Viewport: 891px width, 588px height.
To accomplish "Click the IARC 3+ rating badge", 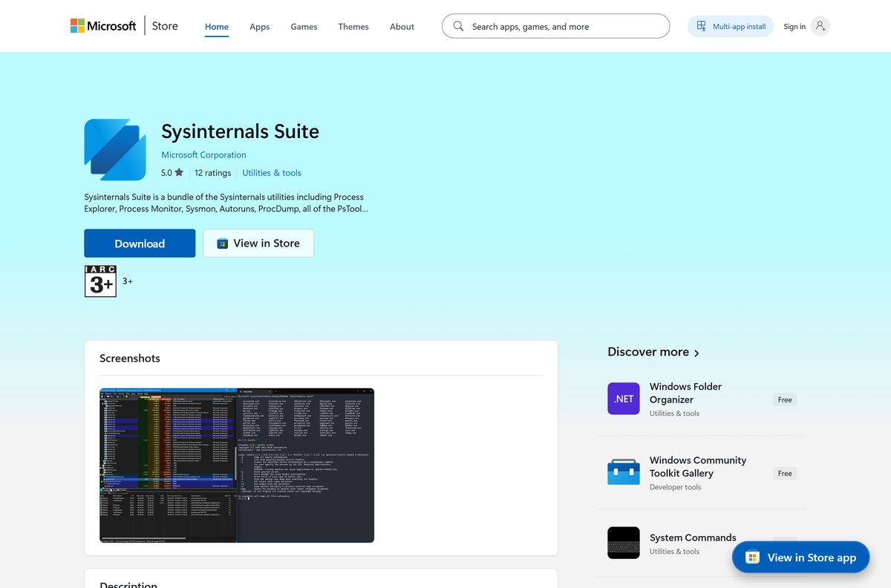I will 100,281.
